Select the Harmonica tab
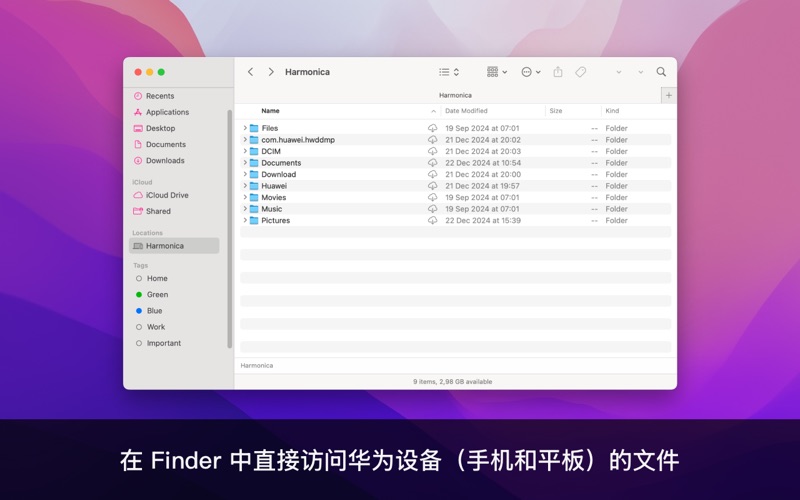 pos(455,95)
